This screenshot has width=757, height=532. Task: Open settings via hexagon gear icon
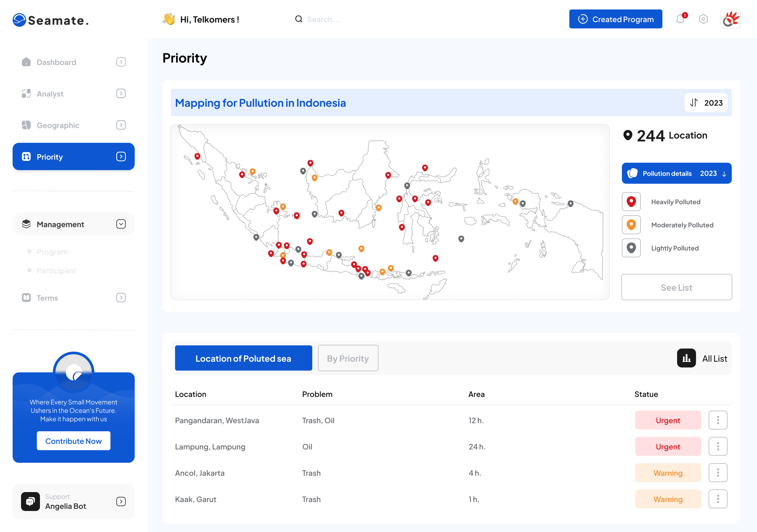pyautogui.click(x=703, y=19)
